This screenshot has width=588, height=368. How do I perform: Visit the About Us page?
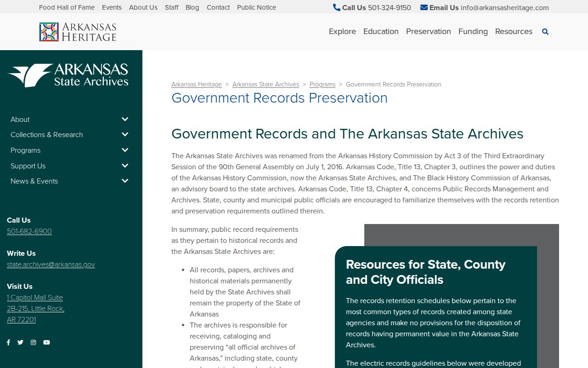point(143,7)
